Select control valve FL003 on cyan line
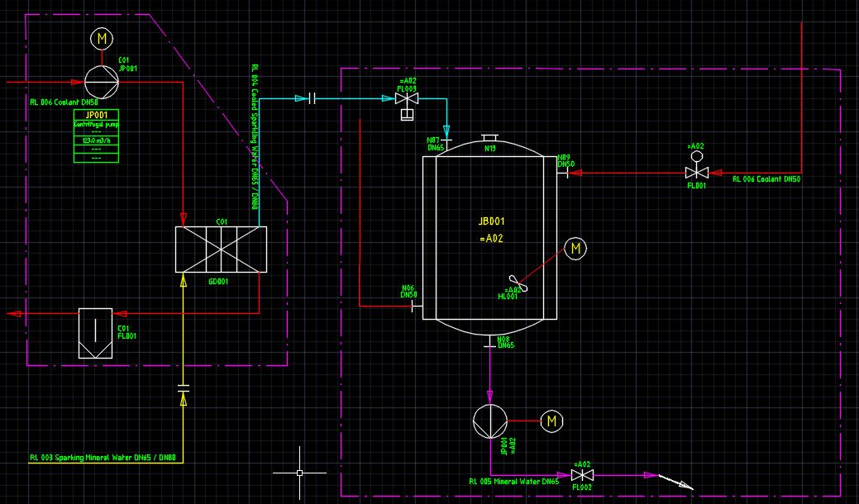 (408, 97)
